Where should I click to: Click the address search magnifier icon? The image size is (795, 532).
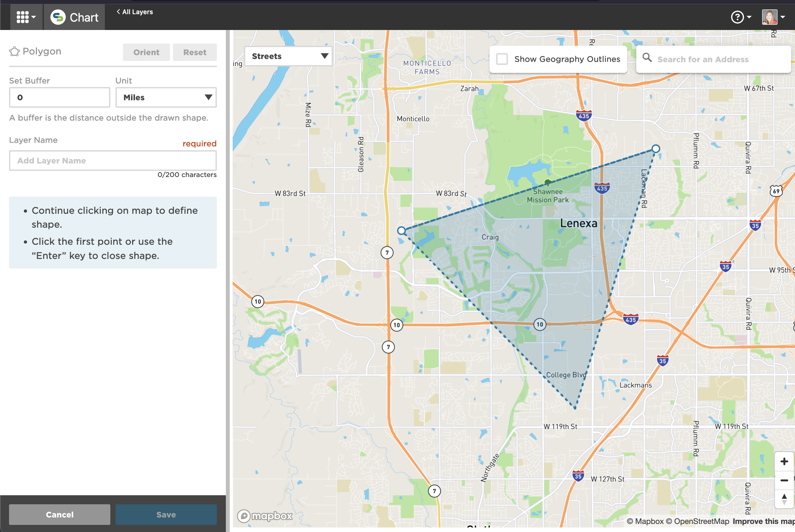pos(647,58)
